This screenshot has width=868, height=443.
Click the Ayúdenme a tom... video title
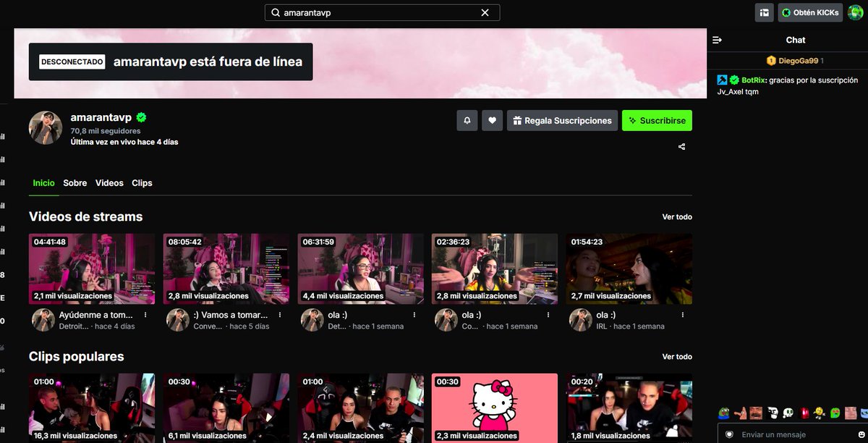[x=97, y=316]
